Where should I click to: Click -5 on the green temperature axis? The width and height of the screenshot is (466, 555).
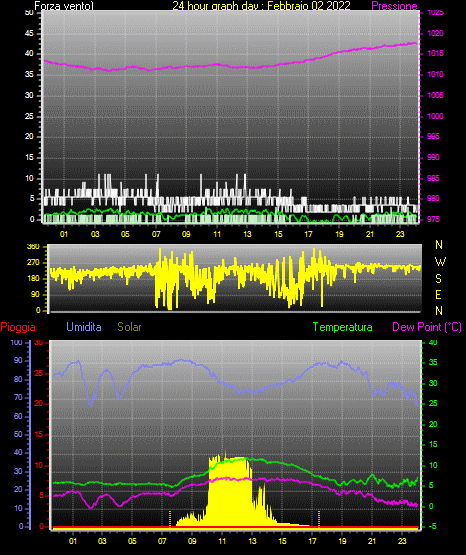pos(431,526)
